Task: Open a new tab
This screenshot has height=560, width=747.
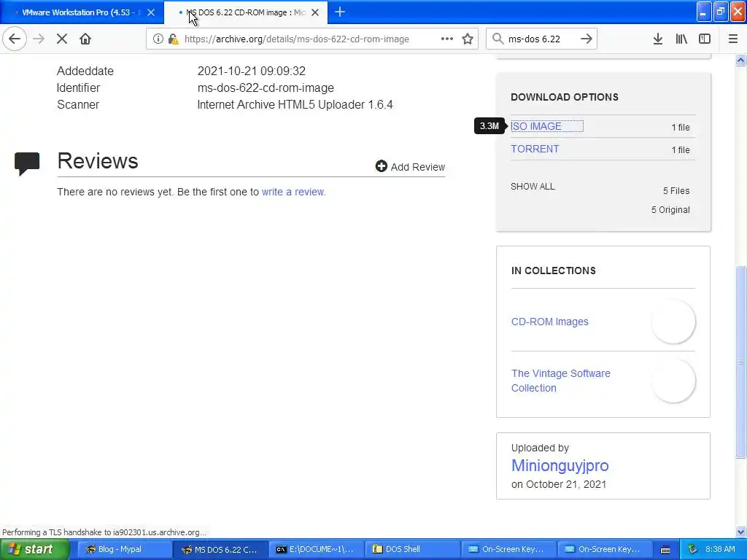Action: 340,12
